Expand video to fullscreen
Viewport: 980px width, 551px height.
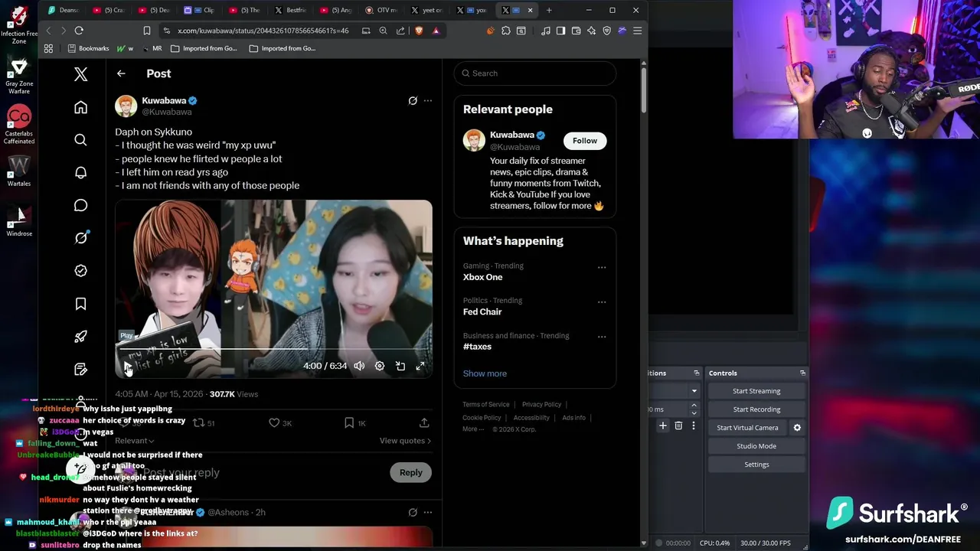pyautogui.click(x=420, y=366)
